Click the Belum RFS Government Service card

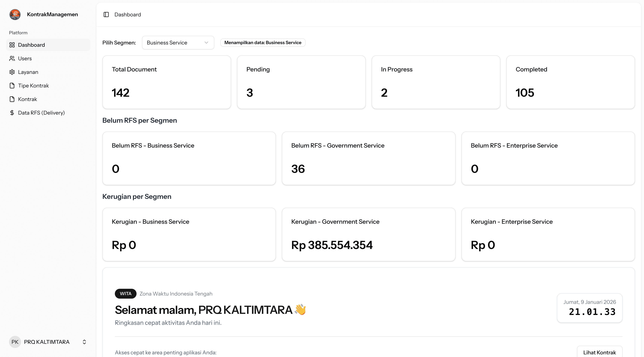tap(369, 158)
